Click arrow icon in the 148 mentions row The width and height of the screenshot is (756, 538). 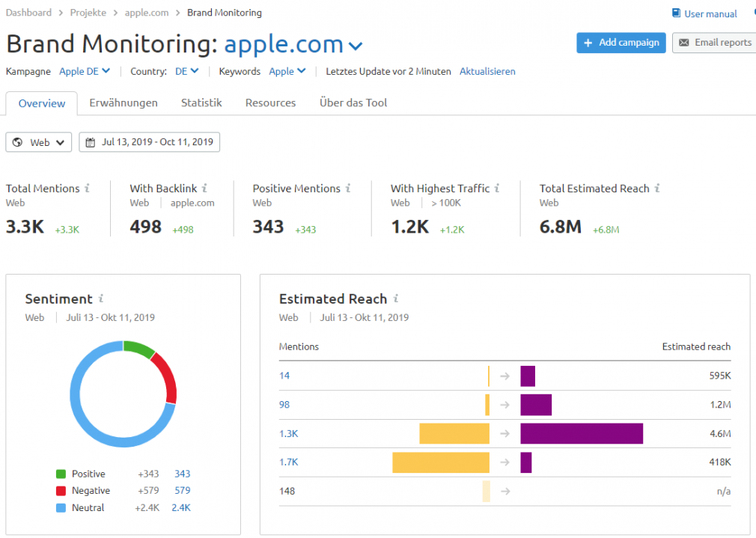click(x=504, y=492)
